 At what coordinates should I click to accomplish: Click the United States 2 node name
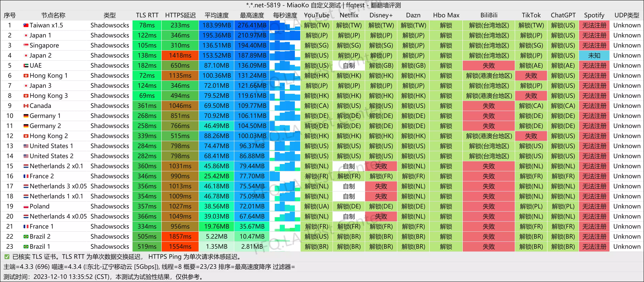coord(51,156)
